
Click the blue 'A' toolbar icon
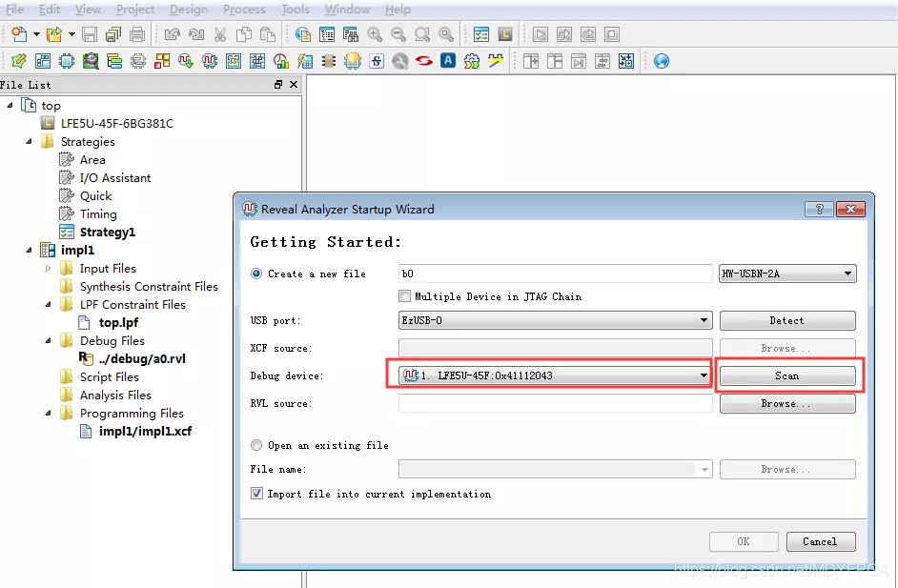click(x=448, y=60)
